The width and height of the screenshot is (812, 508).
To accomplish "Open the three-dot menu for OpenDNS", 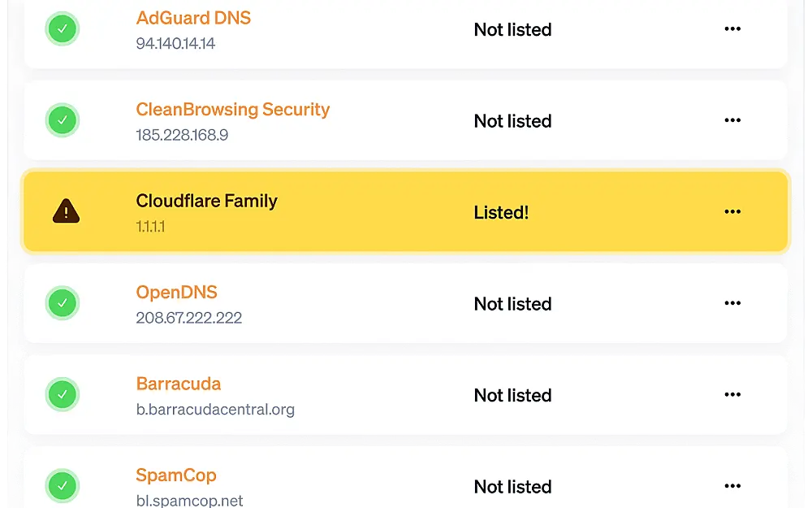I will [x=732, y=302].
